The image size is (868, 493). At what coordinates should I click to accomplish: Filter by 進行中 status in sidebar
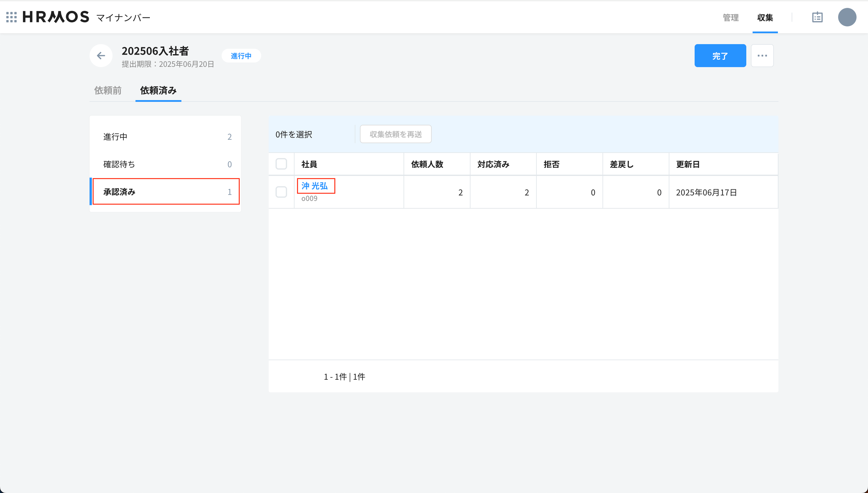[x=165, y=137]
